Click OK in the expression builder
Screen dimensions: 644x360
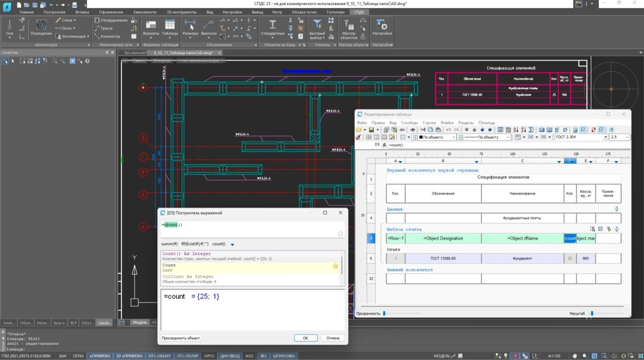click(x=305, y=338)
